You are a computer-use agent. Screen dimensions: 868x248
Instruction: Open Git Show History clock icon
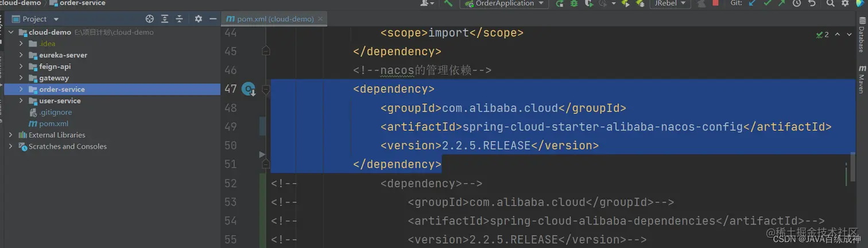click(x=797, y=3)
